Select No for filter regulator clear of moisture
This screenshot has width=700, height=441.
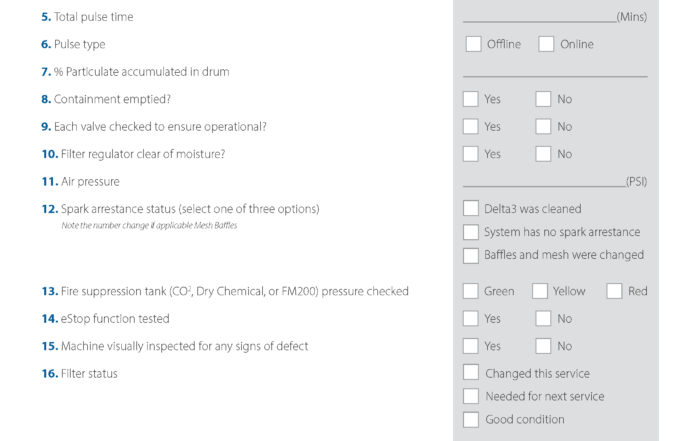(543, 154)
